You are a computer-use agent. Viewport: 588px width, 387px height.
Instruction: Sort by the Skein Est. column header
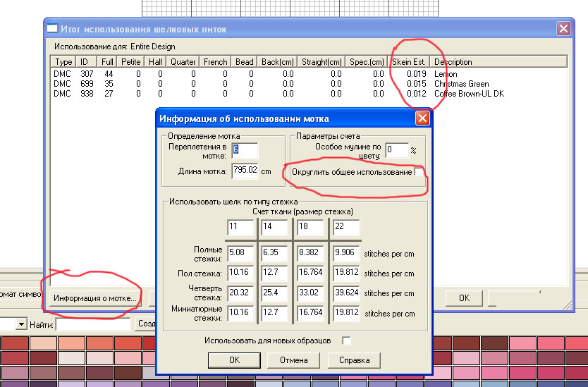click(409, 62)
